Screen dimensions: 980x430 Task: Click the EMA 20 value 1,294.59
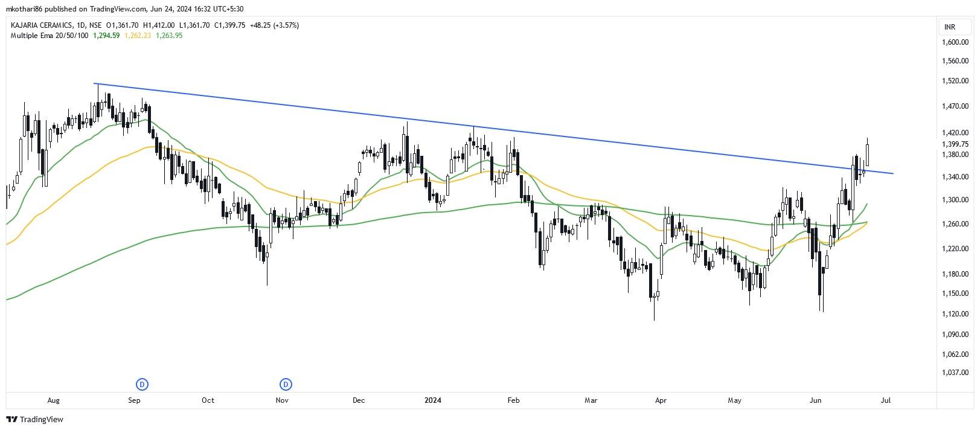[x=106, y=36]
